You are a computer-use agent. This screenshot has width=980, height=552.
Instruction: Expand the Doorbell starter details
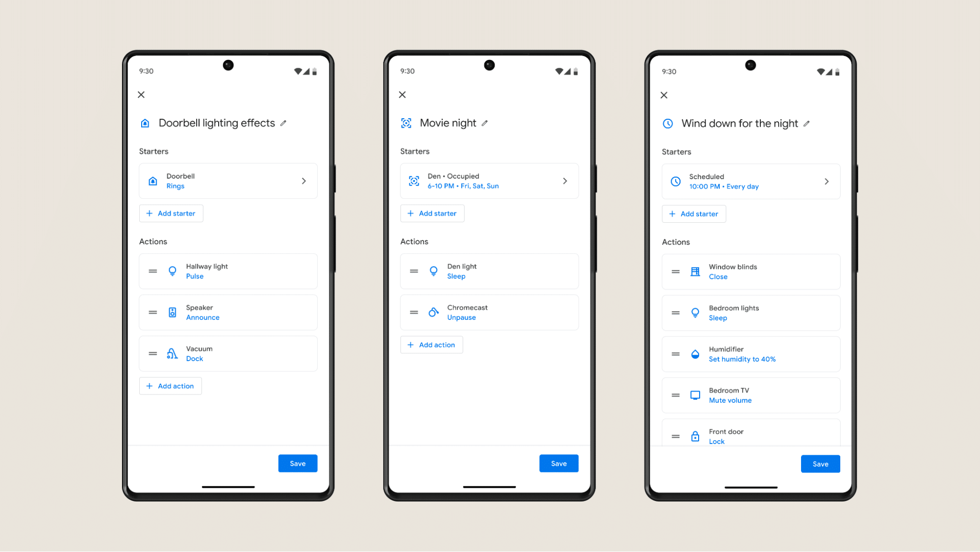tap(304, 181)
